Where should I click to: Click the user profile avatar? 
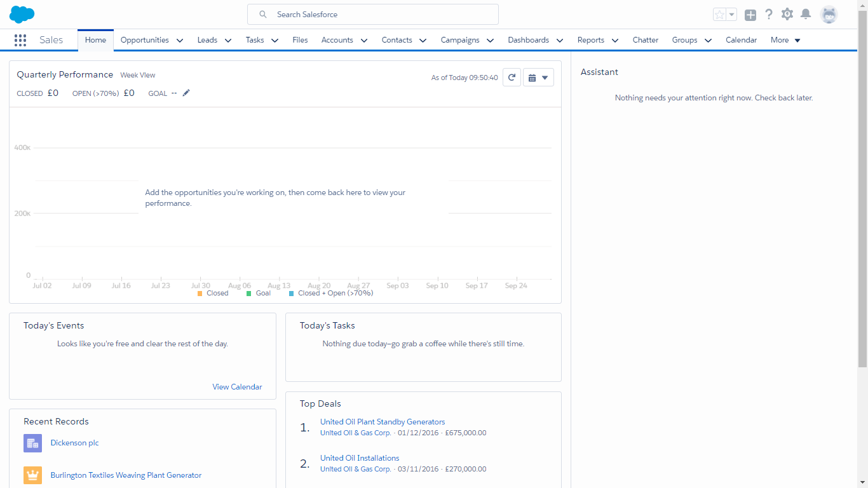(x=829, y=14)
